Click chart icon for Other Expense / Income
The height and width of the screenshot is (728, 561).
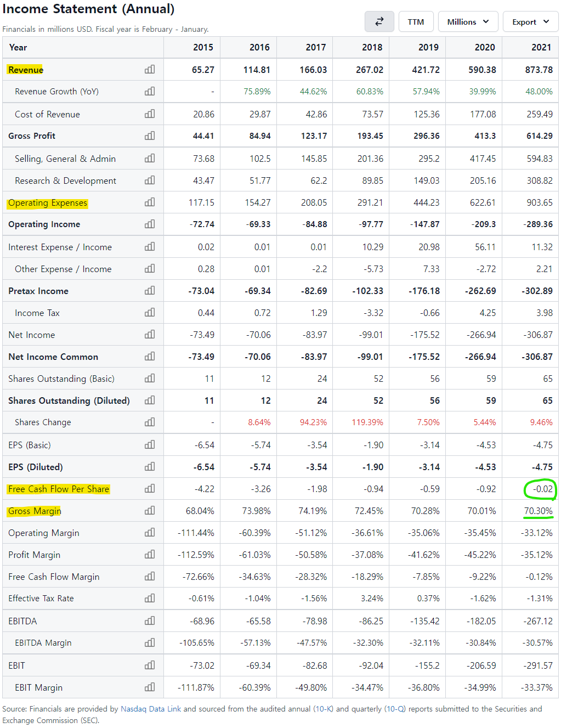[150, 269]
